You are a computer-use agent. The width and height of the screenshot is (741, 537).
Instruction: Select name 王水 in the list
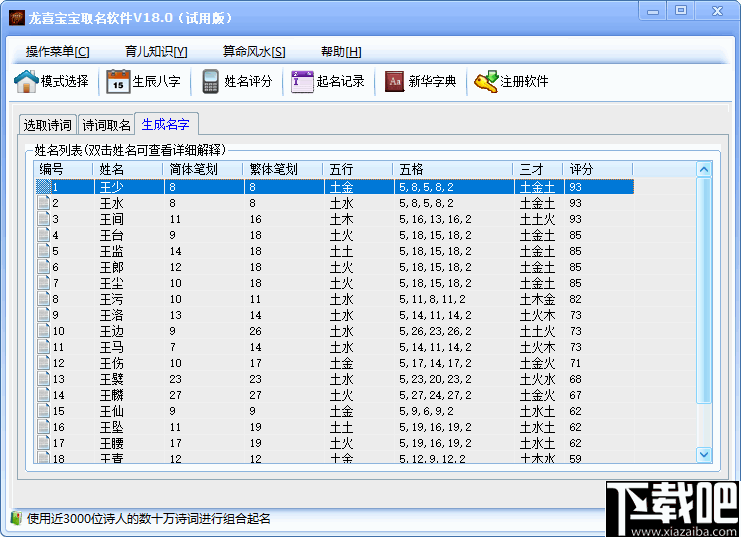pyautogui.click(x=112, y=203)
